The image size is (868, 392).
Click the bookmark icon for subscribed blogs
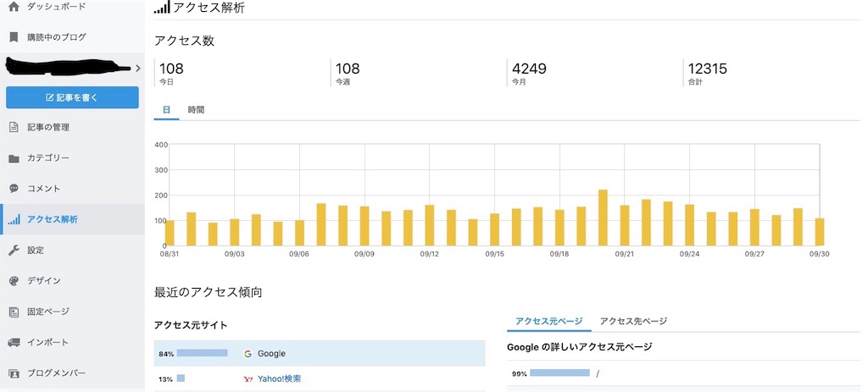[14, 37]
